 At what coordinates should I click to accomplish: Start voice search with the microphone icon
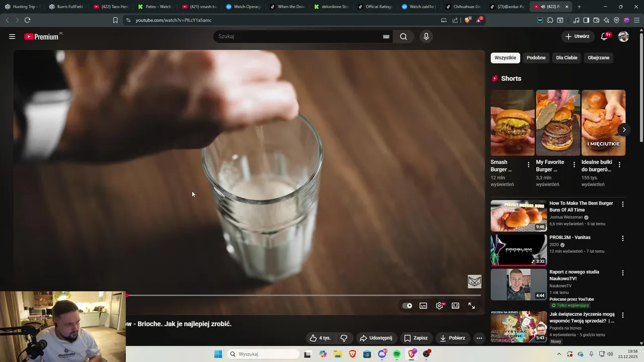(426, 36)
